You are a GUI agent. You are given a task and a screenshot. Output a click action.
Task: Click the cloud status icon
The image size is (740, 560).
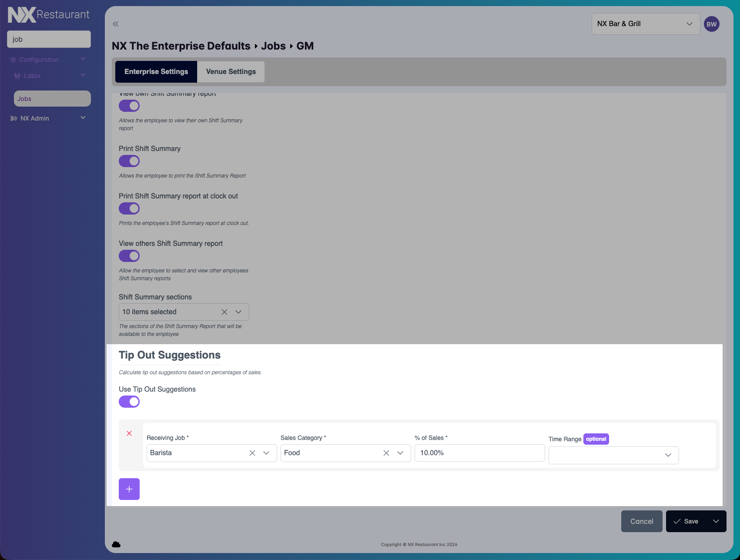pyautogui.click(x=116, y=544)
